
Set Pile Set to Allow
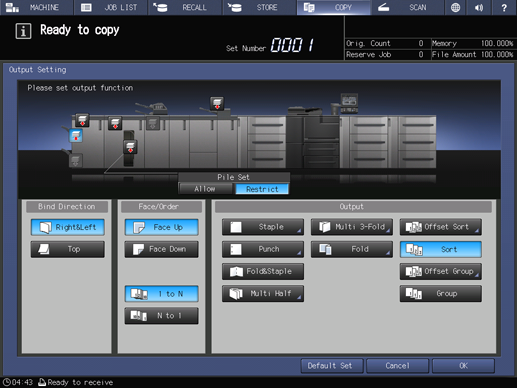[205, 189]
